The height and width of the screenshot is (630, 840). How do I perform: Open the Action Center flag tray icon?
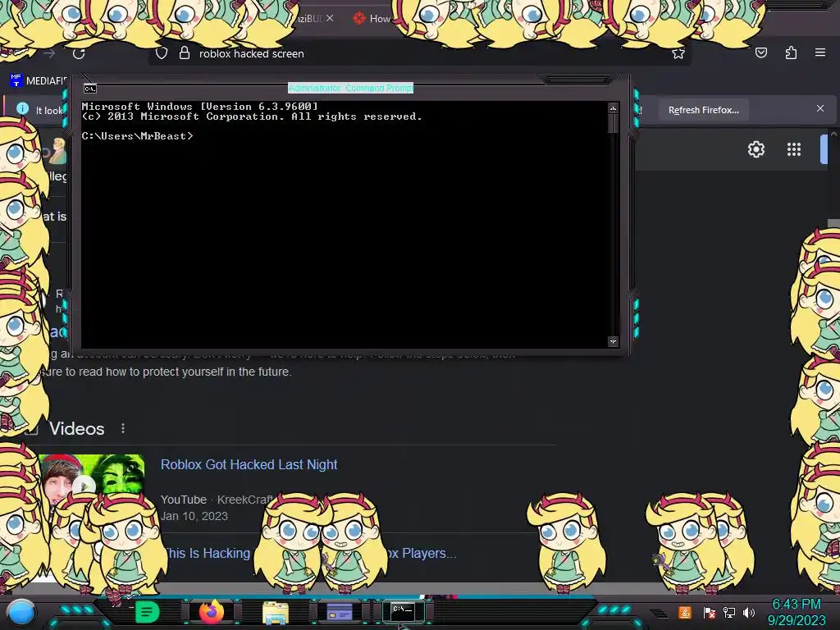coord(709,612)
